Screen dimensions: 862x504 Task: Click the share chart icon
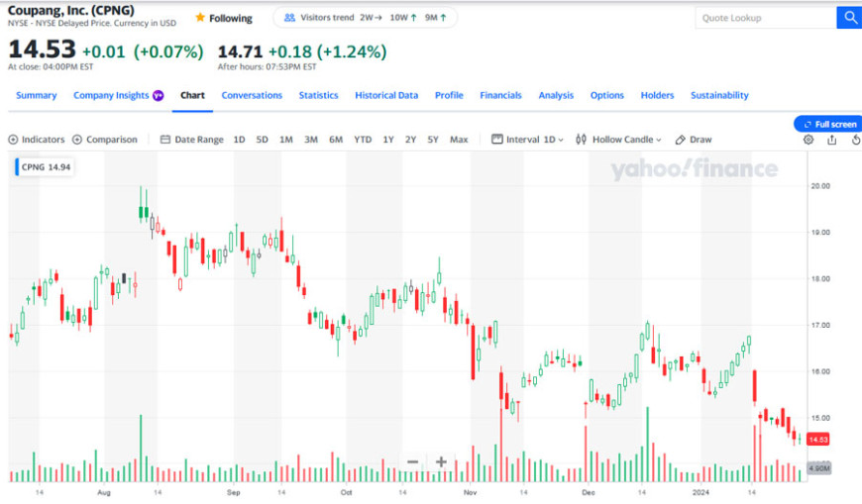(832, 140)
